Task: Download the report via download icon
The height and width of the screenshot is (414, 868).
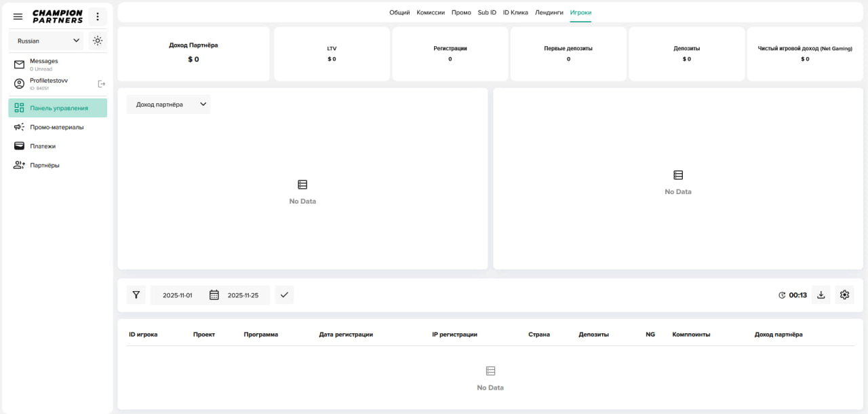Action: pos(821,295)
